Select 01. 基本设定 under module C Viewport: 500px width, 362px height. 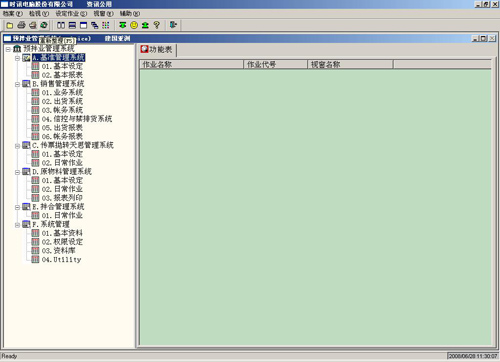(62, 154)
